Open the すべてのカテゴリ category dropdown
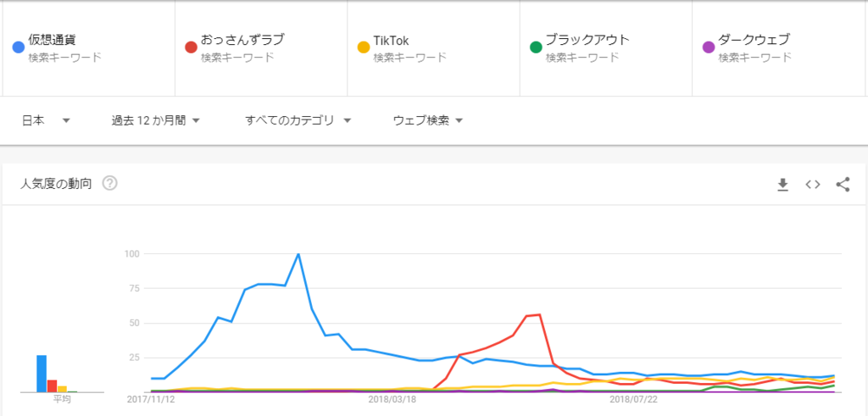 298,120
